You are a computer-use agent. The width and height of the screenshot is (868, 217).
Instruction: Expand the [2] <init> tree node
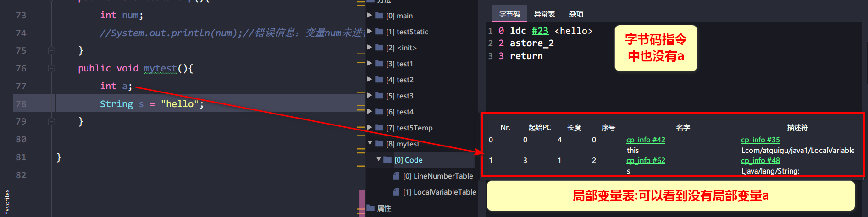pyautogui.click(x=370, y=48)
